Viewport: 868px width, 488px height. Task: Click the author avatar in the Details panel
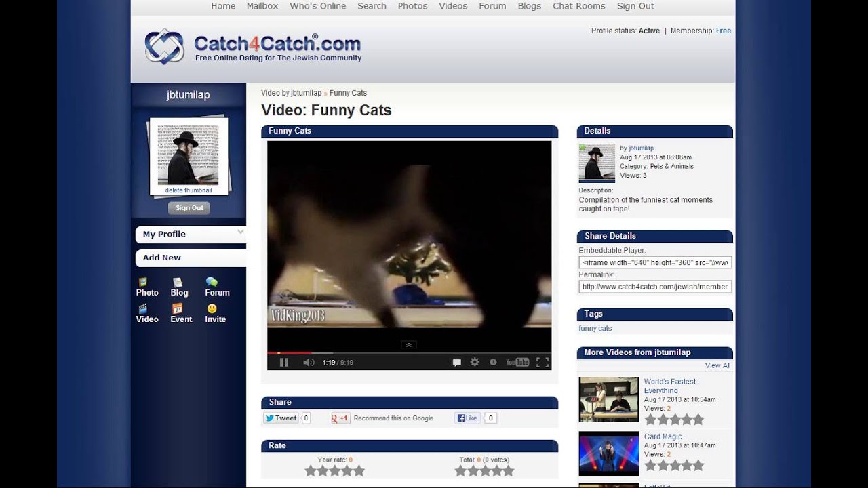[x=597, y=163]
